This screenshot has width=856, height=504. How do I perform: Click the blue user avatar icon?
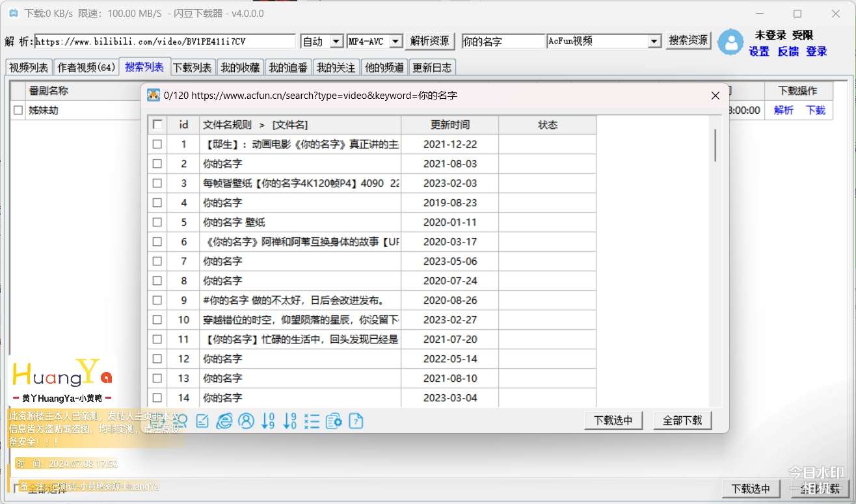(x=730, y=42)
